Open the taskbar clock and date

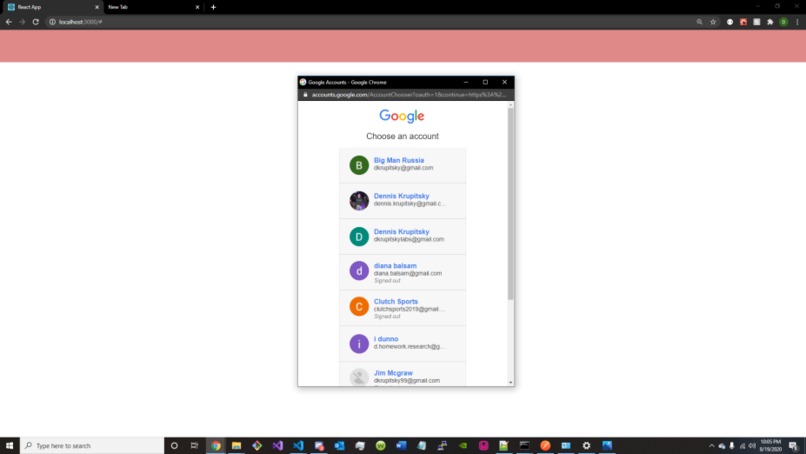click(771, 445)
